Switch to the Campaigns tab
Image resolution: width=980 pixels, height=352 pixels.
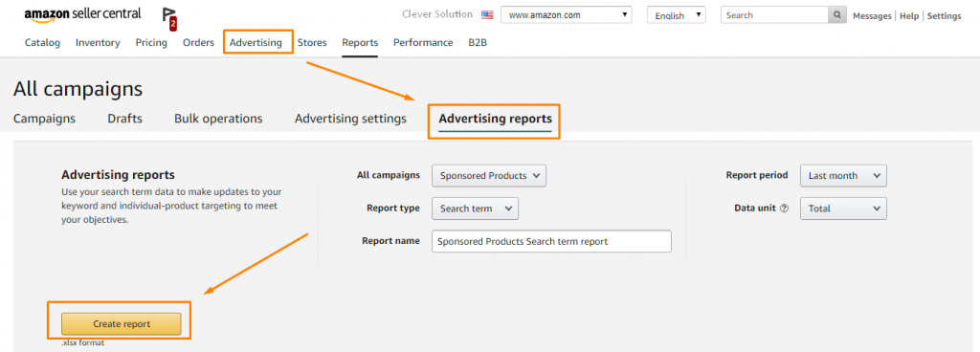[44, 119]
